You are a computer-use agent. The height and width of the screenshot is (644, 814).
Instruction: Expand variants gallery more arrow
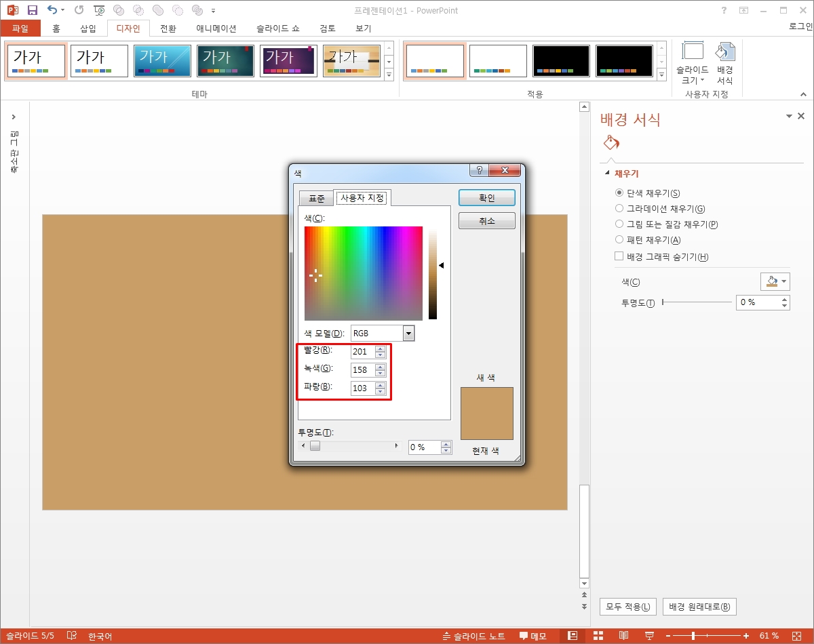(662, 75)
